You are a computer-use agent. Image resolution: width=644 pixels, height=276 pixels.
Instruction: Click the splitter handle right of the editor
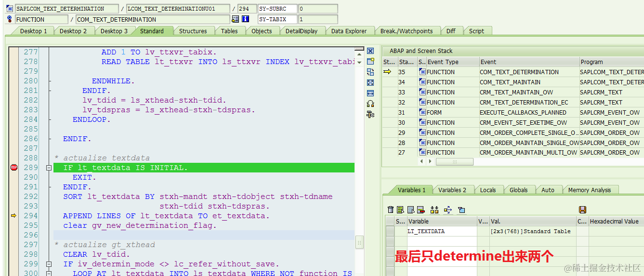[x=359, y=242]
